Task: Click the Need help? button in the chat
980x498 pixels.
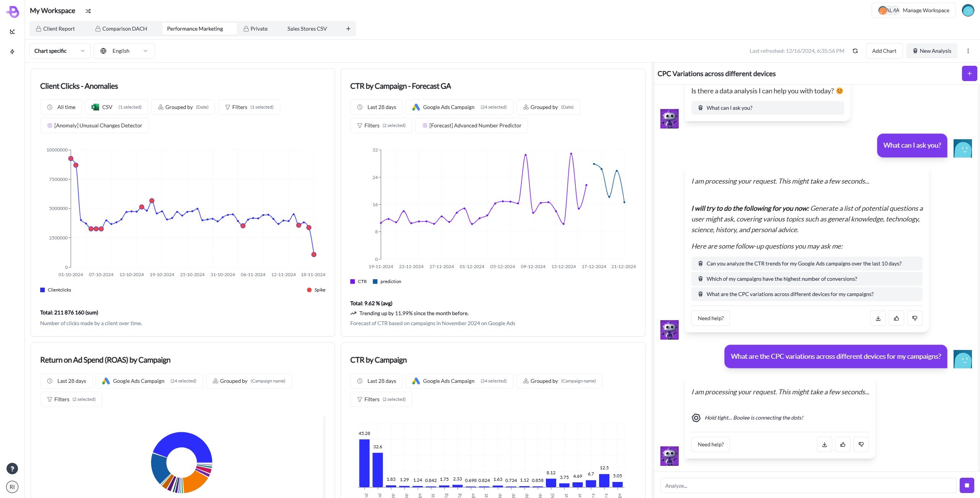Action: click(x=710, y=318)
